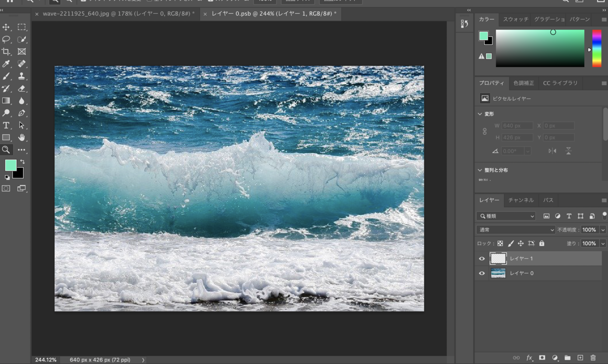Viewport: 608px width, 364px height.
Task: Select the Horizontal Type tool
Action: tap(7, 125)
